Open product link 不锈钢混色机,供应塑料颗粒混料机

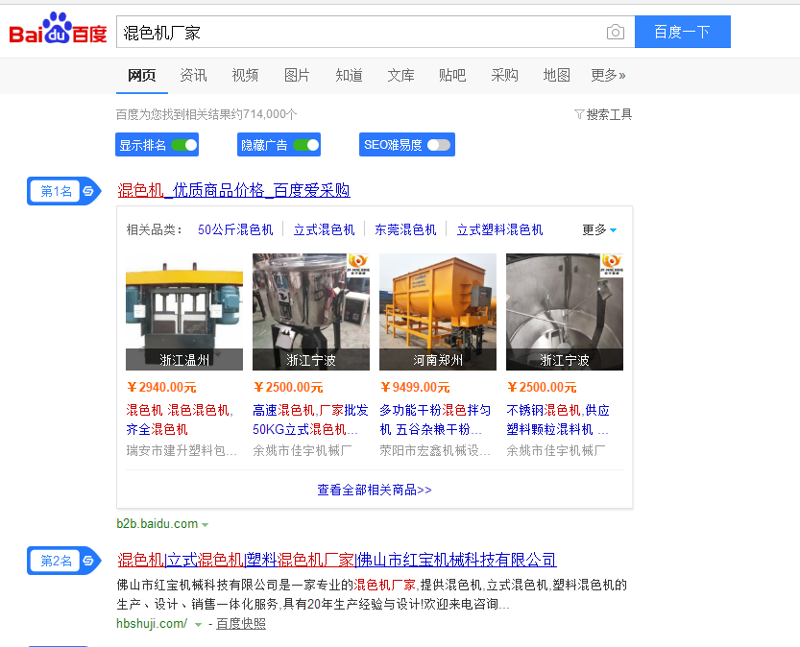pyautogui.click(x=558, y=419)
